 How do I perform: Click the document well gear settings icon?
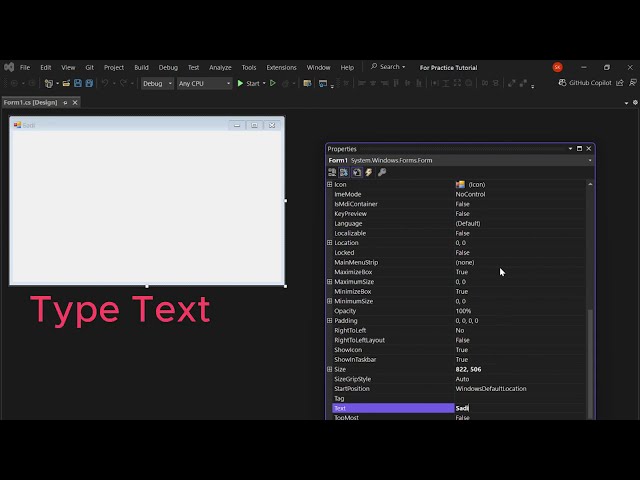pyautogui.click(x=635, y=102)
